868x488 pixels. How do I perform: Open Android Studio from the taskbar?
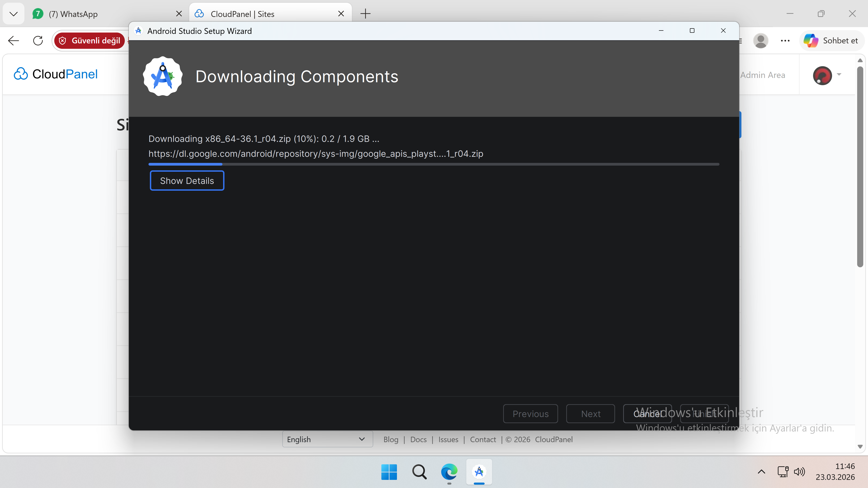479,472
